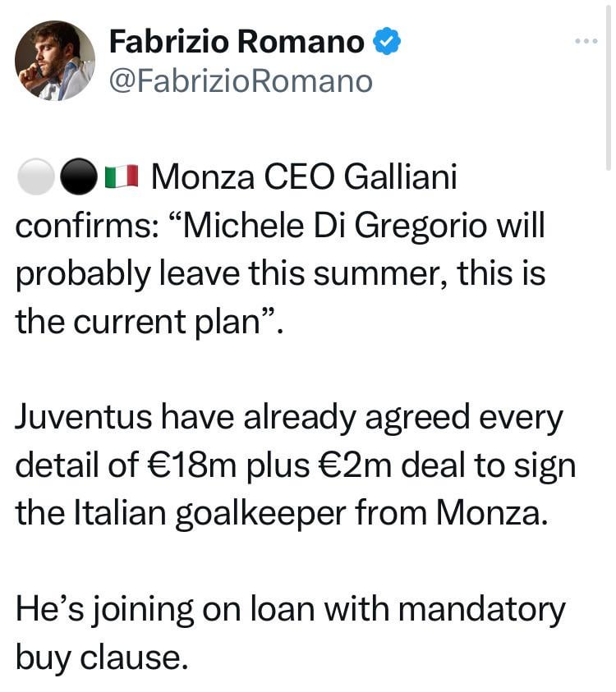
Task: Click the word 'Juventus' in the tweet
Action: pyautogui.click(x=84, y=417)
